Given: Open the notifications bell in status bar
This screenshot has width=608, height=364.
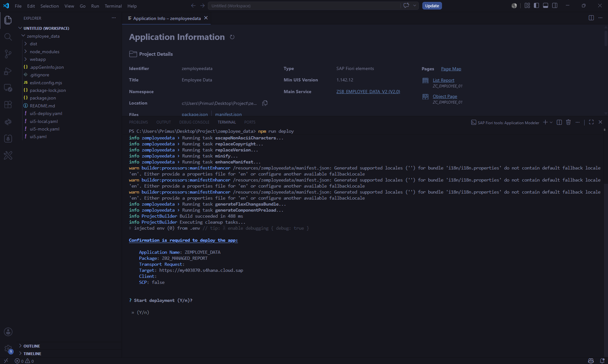Looking at the screenshot, I should (602, 361).
